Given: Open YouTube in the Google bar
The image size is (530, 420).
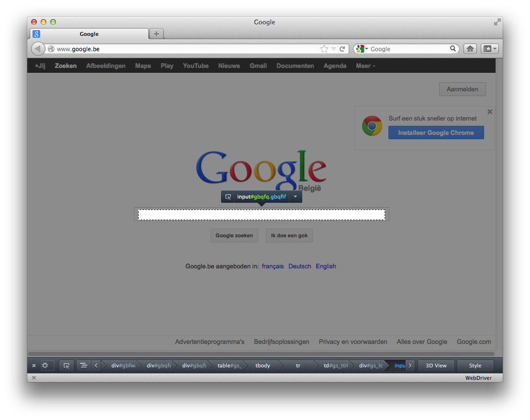Looking at the screenshot, I should [196, 66].
